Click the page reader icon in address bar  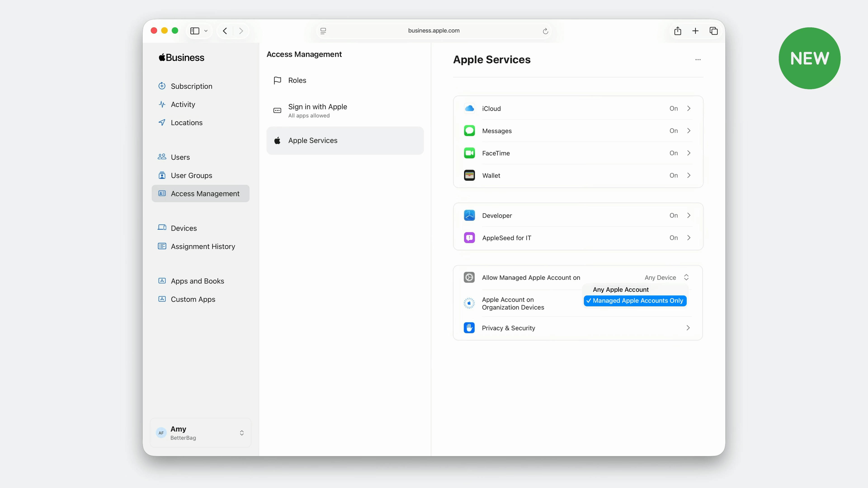tap(323, 31)
